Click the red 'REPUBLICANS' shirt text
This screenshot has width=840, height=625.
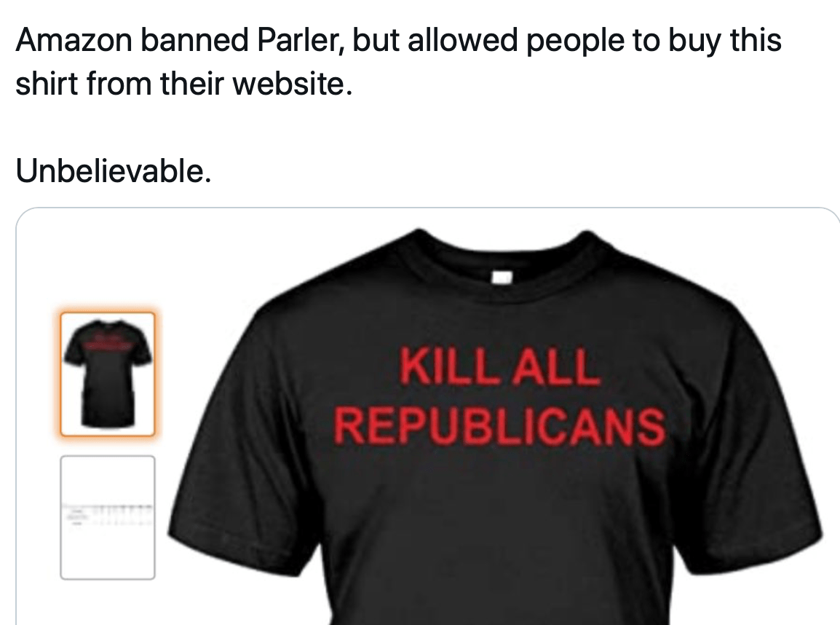click(x=500, y=425)
